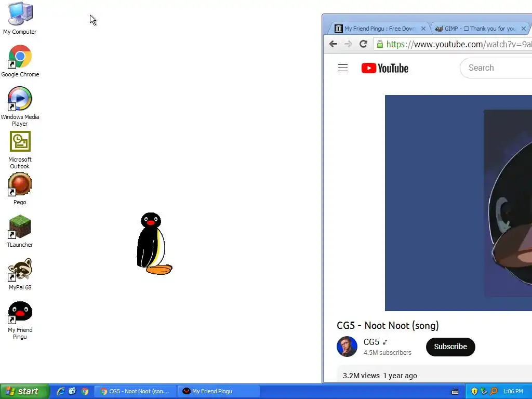Open the yellow security shield tray icon
532x399 pixels.
(x=474, y=391)
